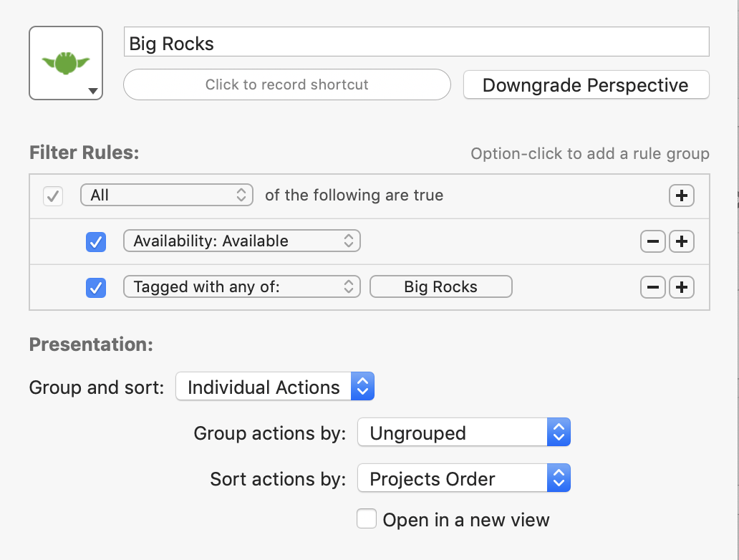739x560 pixels.
Task: Open Group actions by Ungrouped dropdown
Action: (x=464, y=433)
